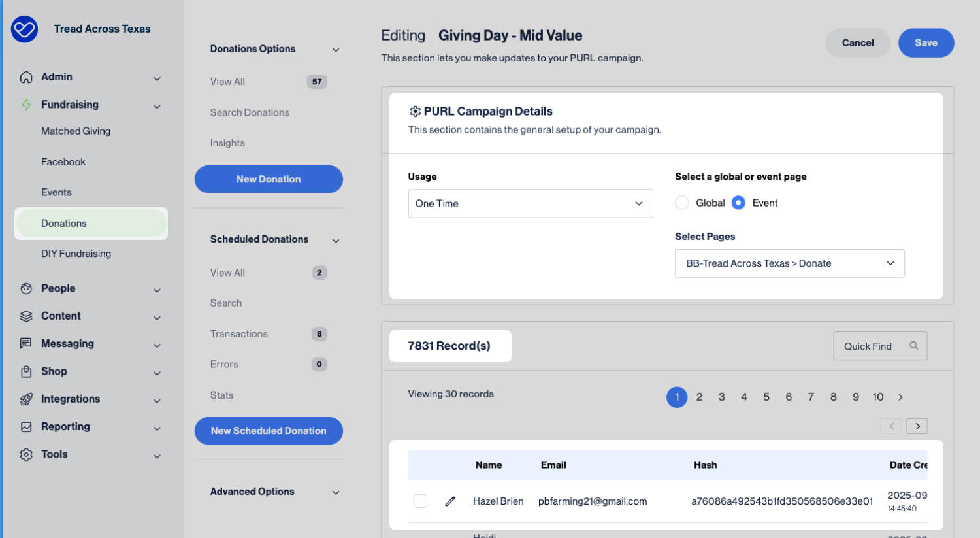Open Matched Giving in the sidebar
The height and width of the screenshot is (538, 980).
click(76, 131)
